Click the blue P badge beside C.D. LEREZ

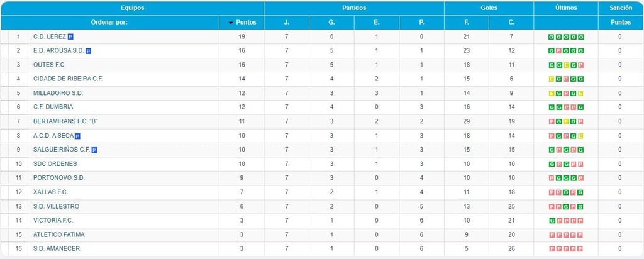point(70,37)
